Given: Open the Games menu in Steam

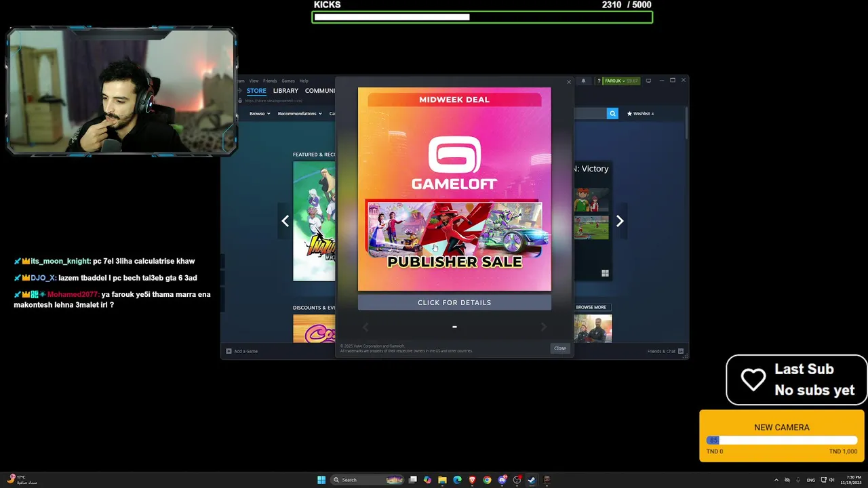Looking at the screenshot, I should pos(288,81).
